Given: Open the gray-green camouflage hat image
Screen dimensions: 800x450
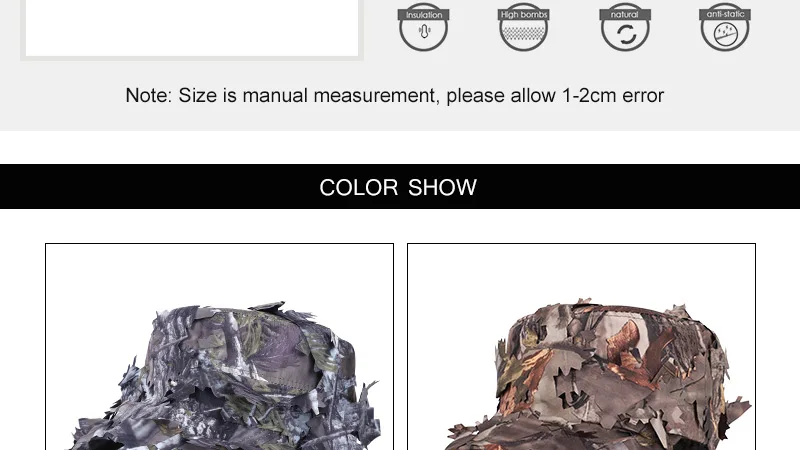Looking at the screenshot, I should click(219, 347).
